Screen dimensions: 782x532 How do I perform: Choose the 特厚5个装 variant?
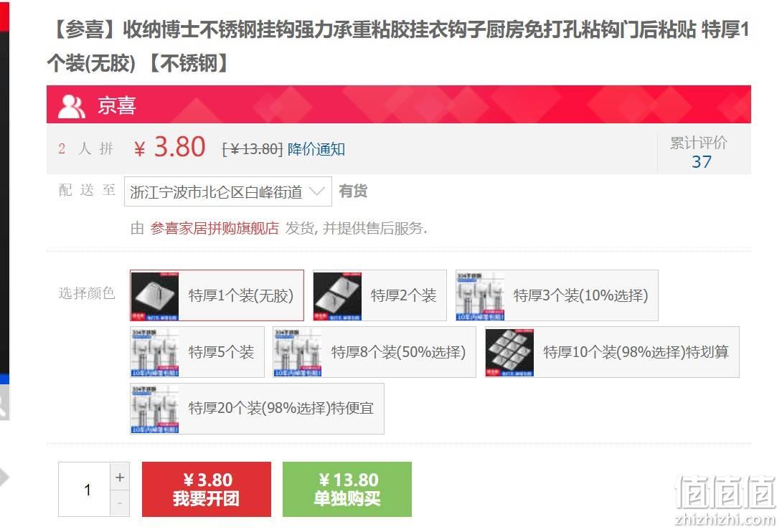[x=197, y=352]
